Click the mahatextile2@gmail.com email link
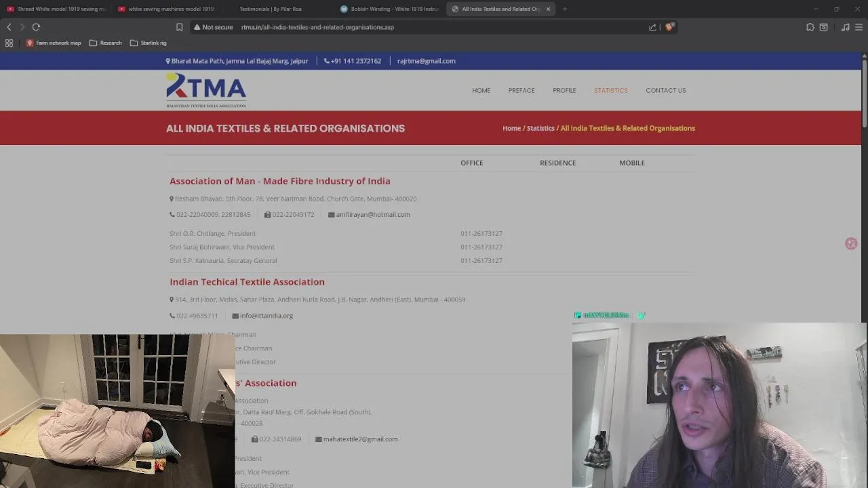This screenshot has height=488, width=868. point(361,439)
